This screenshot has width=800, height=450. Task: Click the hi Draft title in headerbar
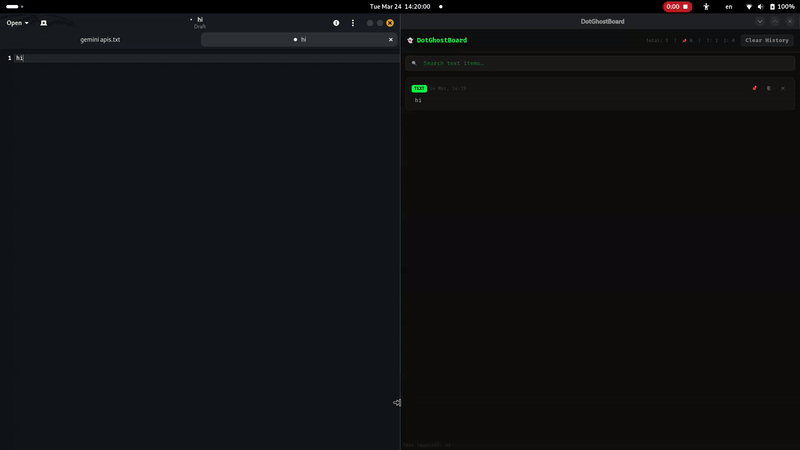click(200, 22)
